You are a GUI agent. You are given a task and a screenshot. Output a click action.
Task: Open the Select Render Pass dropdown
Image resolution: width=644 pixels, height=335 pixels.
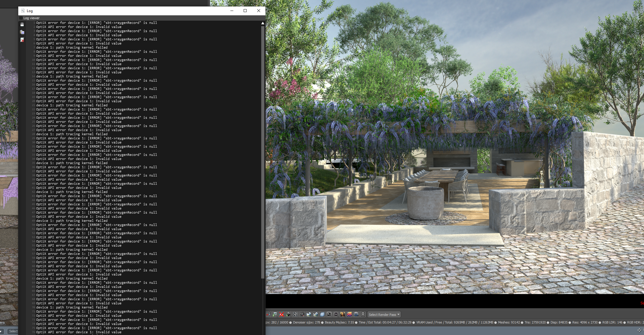tap(384, 314)
